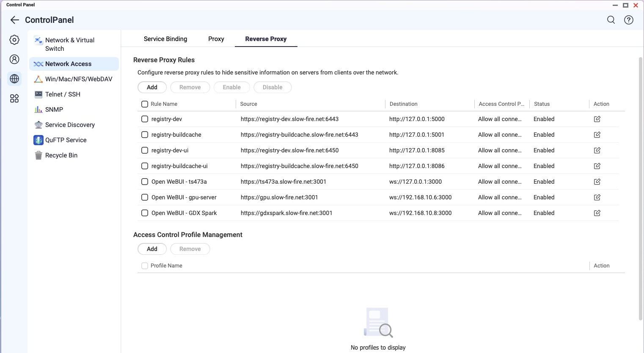Screen dimensions: 644x353
Task: Toggle the select-all Rule Name checkbox
Action: click(x=145, y=104)
